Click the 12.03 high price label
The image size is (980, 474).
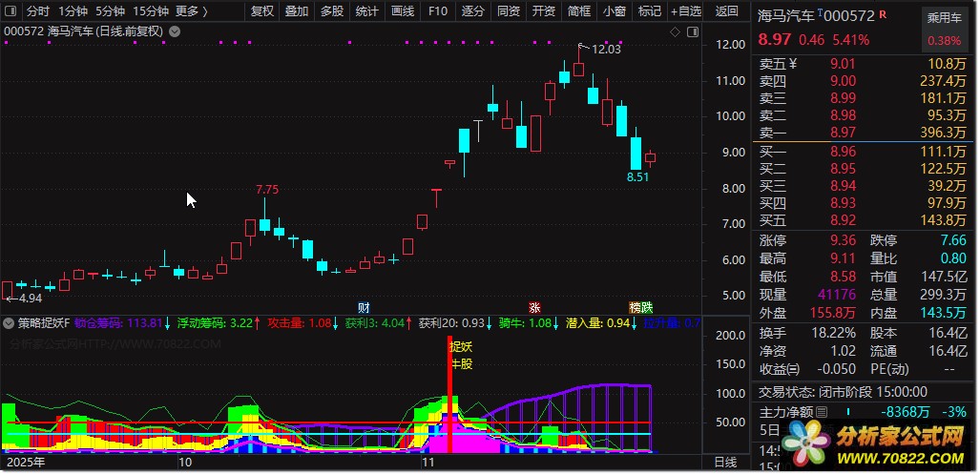(x=606, y=50)
